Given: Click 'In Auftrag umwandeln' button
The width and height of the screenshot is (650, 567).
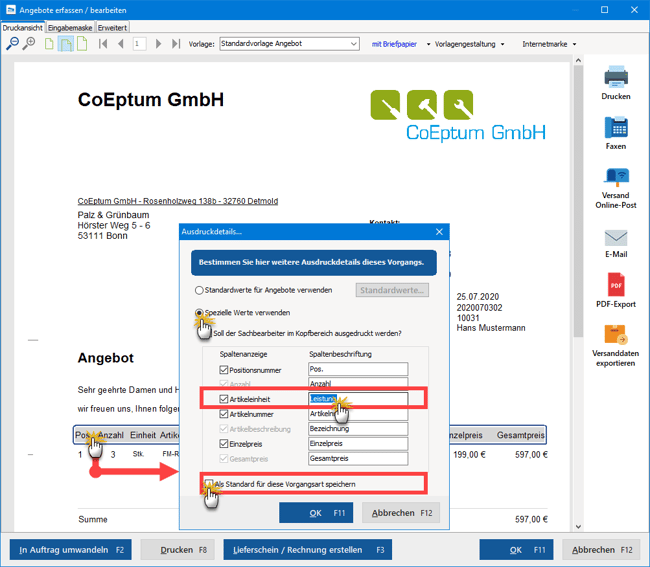Looking at the screenshot, I should click(x=70, y=549).
